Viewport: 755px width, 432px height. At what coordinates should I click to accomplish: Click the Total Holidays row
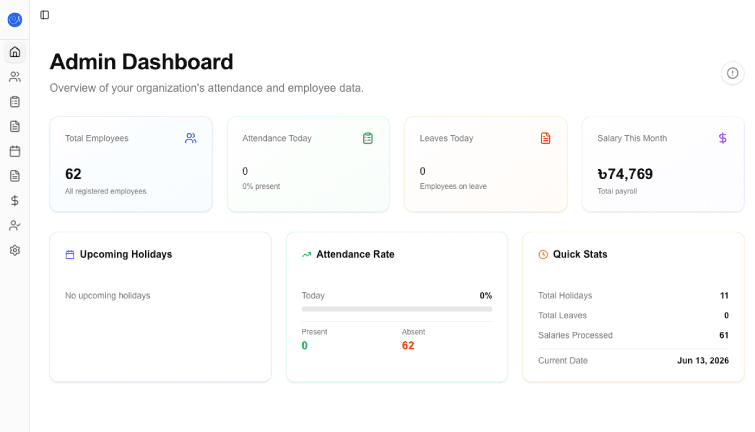[633, 295]
